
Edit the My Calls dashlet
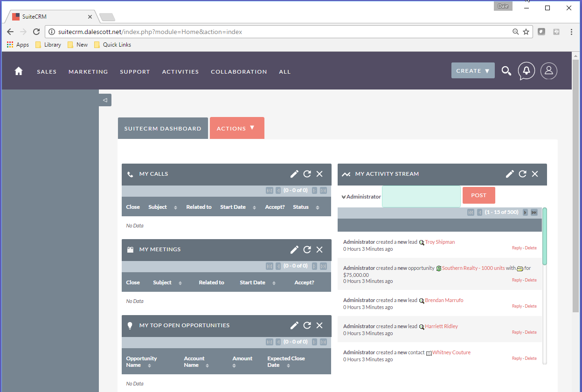point(294,174)
